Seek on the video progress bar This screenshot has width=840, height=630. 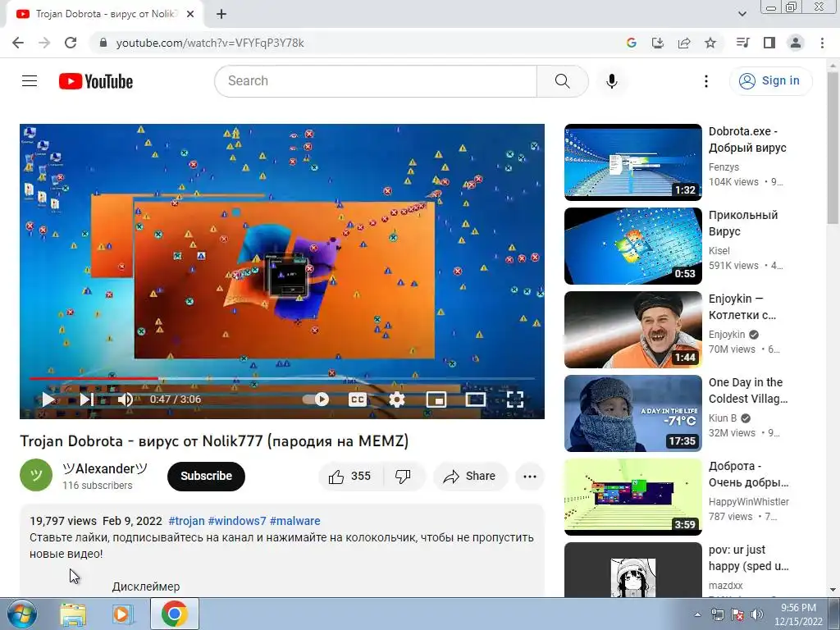point(282,379)
